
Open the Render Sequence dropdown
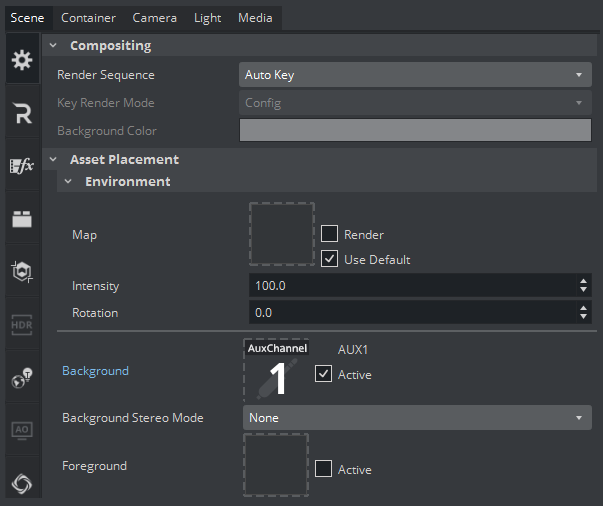point(415,75)
